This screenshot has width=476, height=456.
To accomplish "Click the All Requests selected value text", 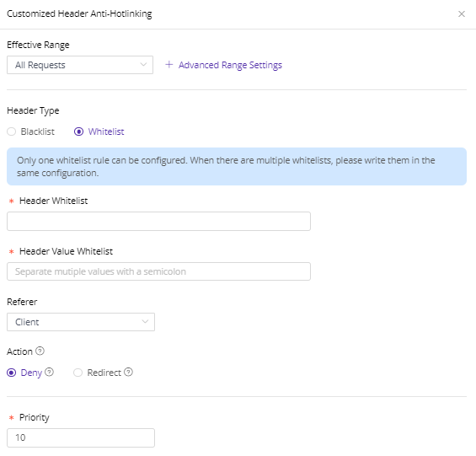I will [40, 65].
